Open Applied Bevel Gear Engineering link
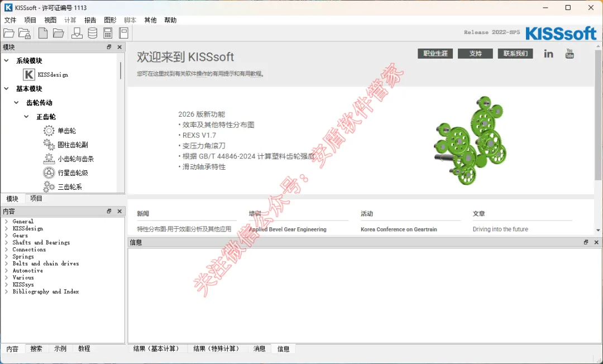 tap(288, 229)
